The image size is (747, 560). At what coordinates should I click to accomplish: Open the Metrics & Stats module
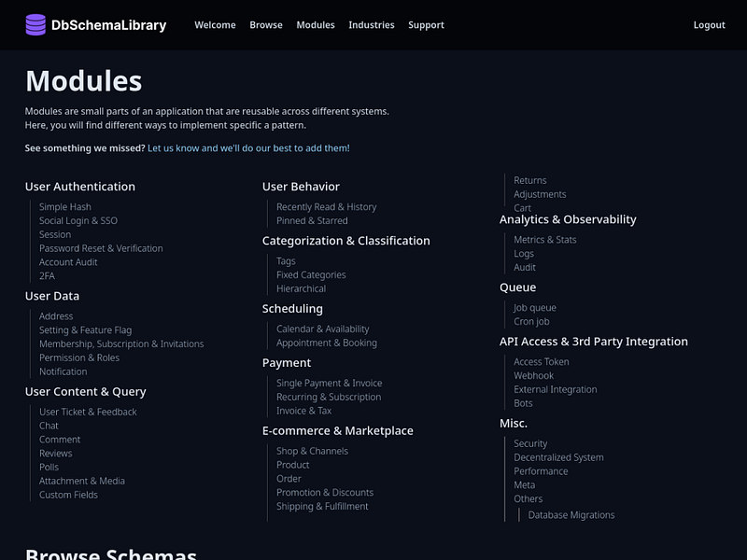pos(544,239)
